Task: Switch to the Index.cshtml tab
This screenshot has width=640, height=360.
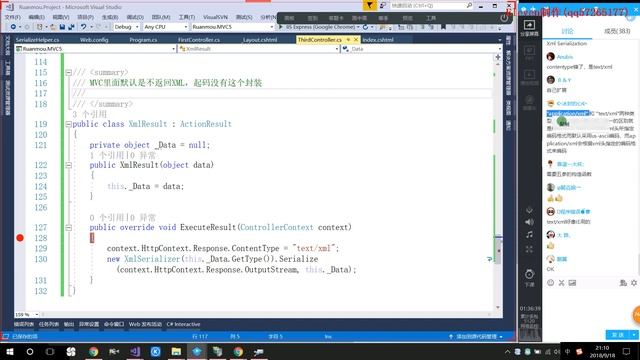Action: click(x=378, y=40)
